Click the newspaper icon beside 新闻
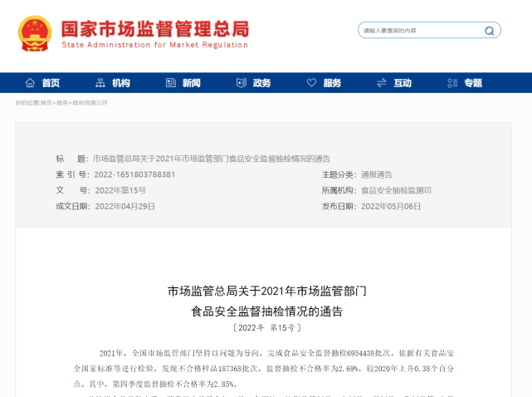Screen dimensions: 532x397 point(171,83)
